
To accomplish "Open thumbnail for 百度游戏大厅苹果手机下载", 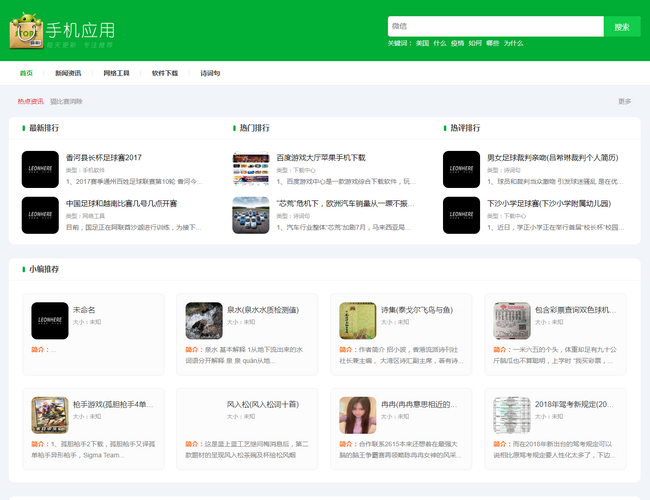I will [251, 169].
